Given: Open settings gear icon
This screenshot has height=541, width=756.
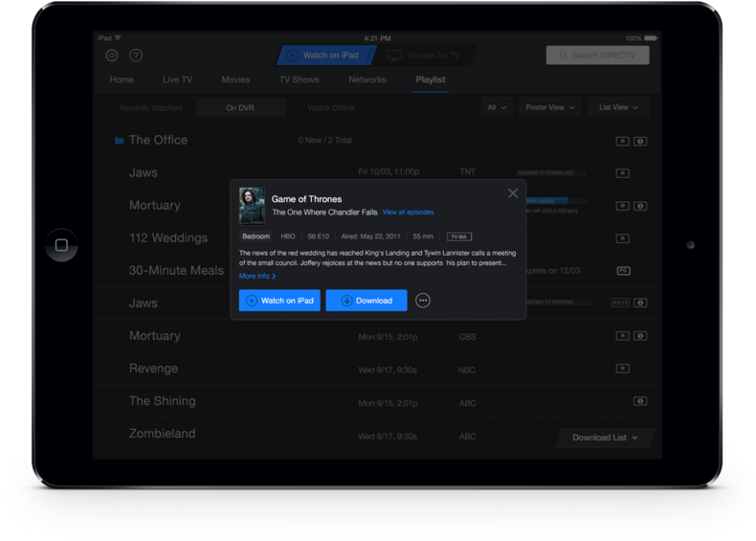Looking at the screenshot, I should (111, 56).
